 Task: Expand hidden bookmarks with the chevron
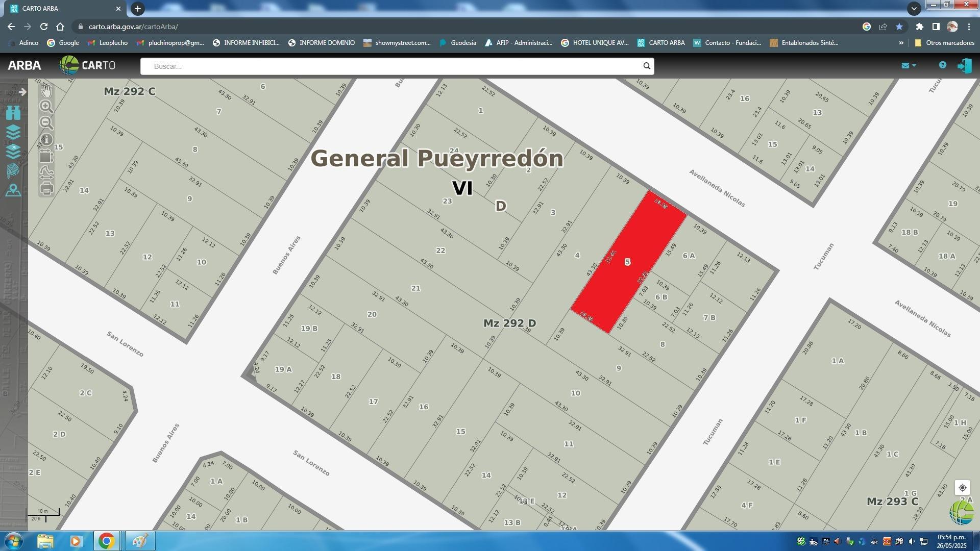(x=901, y=43)
